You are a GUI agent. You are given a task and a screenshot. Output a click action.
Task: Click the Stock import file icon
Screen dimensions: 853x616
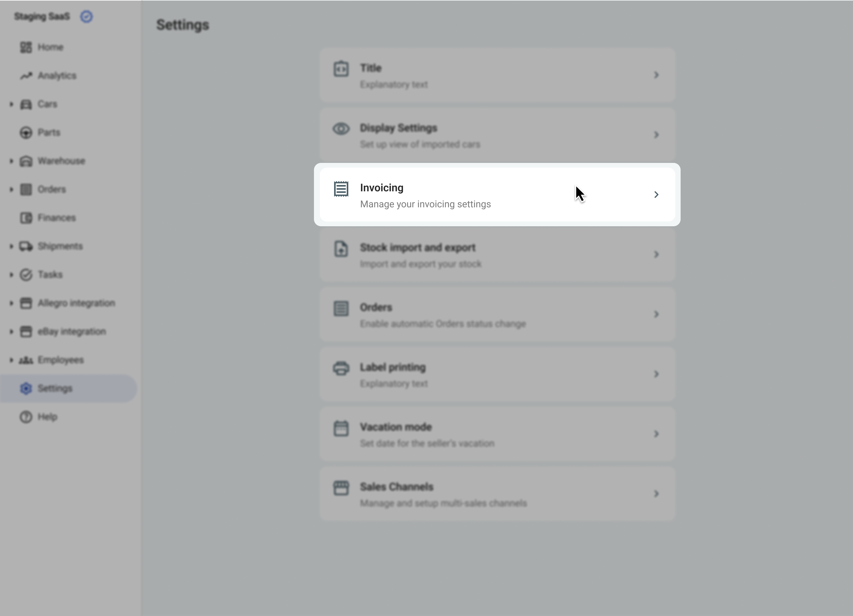click(x=341, y=249)
